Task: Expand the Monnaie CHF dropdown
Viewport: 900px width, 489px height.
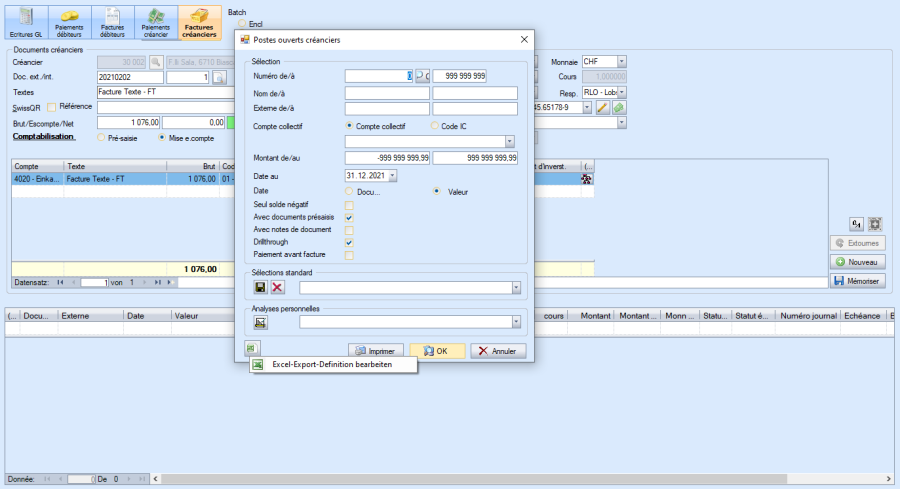Action: tap(621, 62)
